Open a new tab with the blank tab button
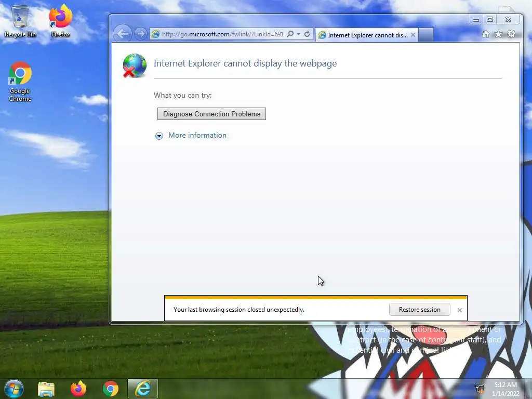Image resolution: width=532 pixels, height=399 pixels. [x=426, y=35]
